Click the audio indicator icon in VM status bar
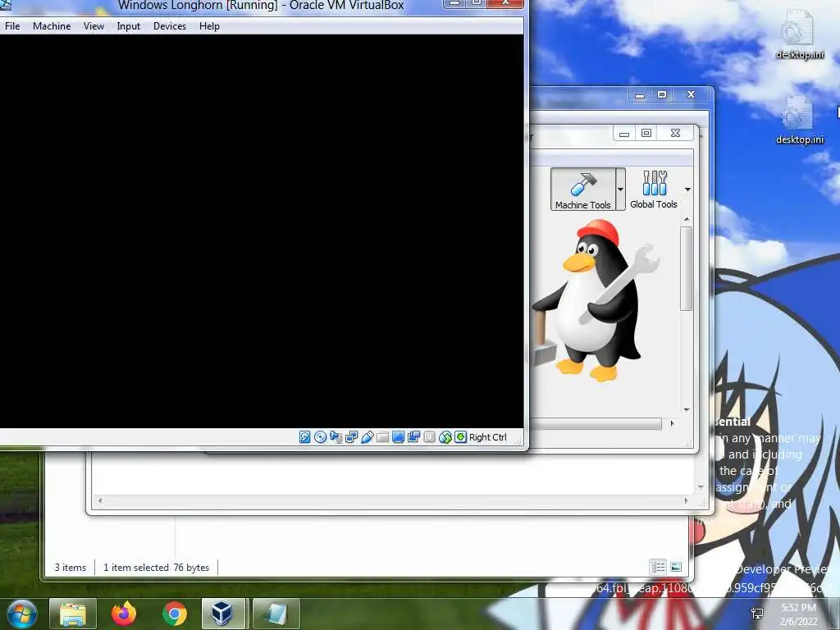 point(336,437)
